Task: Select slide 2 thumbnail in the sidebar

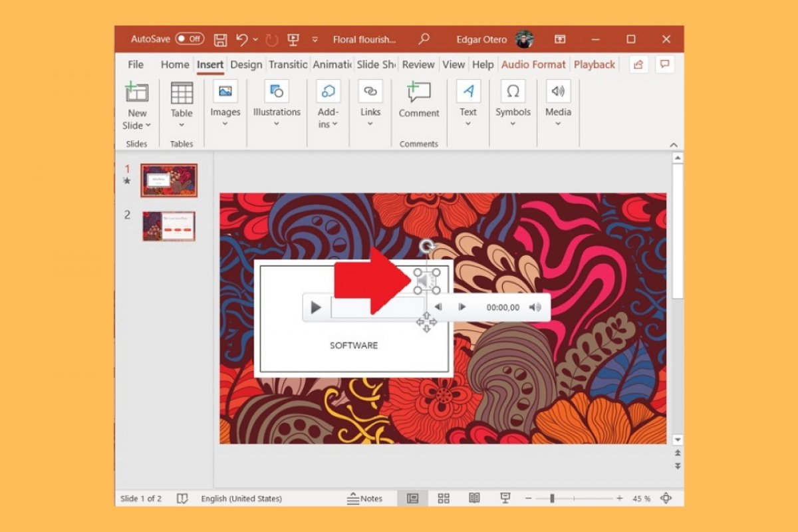Action: [168, 226]
